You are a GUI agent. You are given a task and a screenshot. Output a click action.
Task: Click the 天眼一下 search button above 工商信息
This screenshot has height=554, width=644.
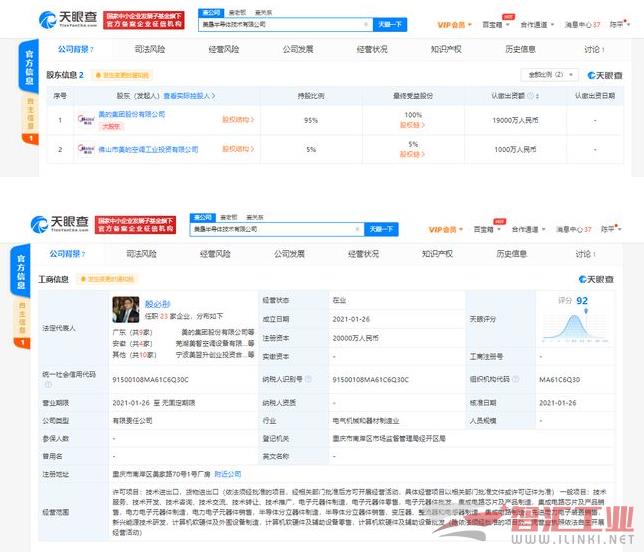[x=381, y=229]
